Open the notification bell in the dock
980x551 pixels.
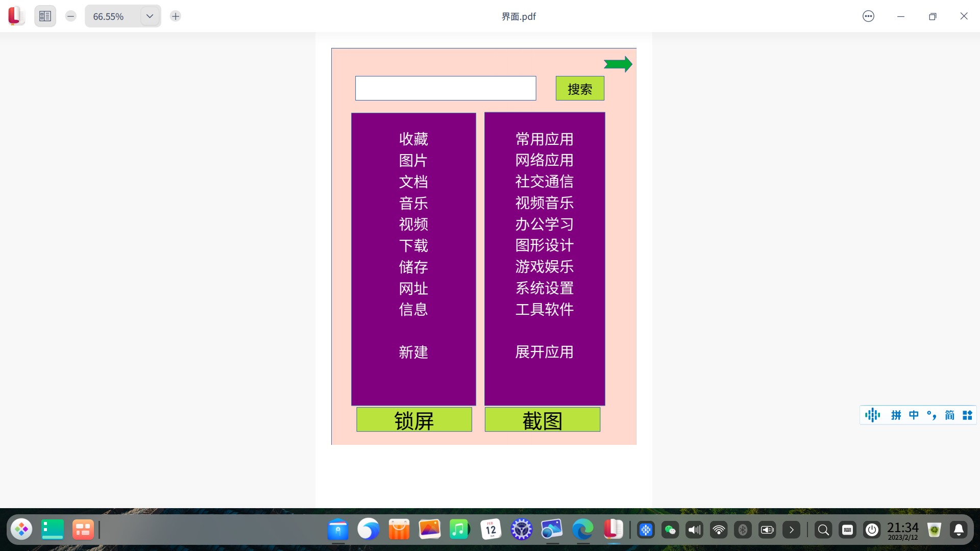959,530
